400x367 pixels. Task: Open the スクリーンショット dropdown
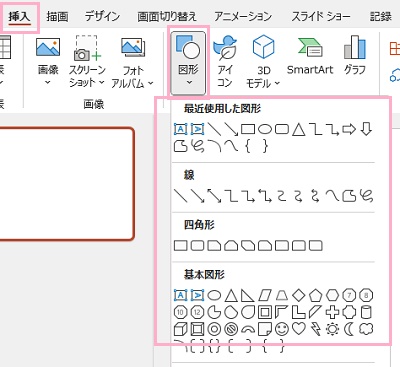(87, 62)
